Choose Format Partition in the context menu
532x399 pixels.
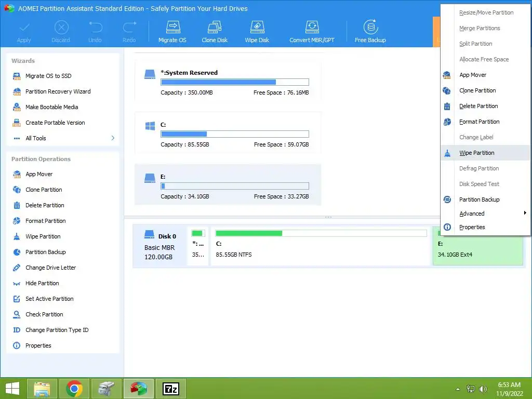pyautogui.click(x=486, y=122)
